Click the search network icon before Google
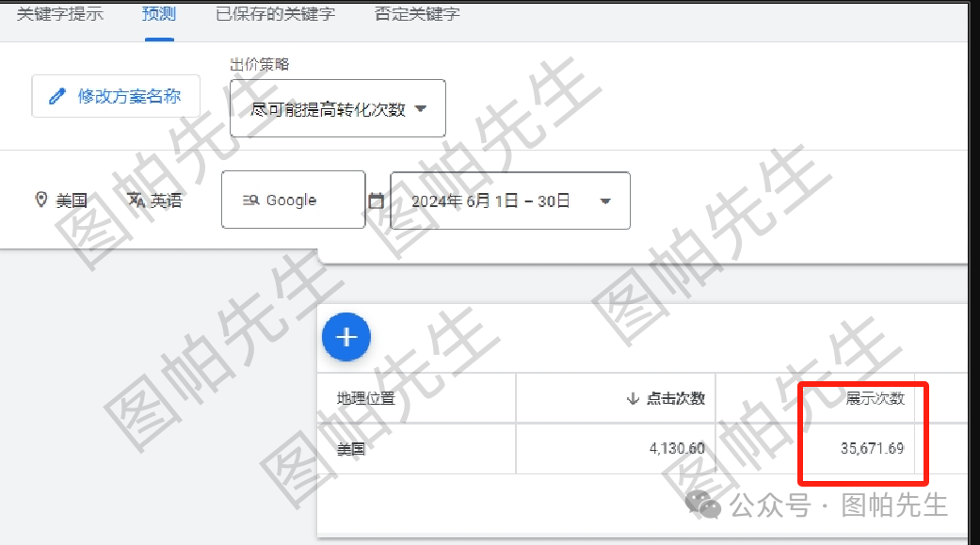This screenshot has height=545, width=980. pyautogui.click(x=251, y=199)
